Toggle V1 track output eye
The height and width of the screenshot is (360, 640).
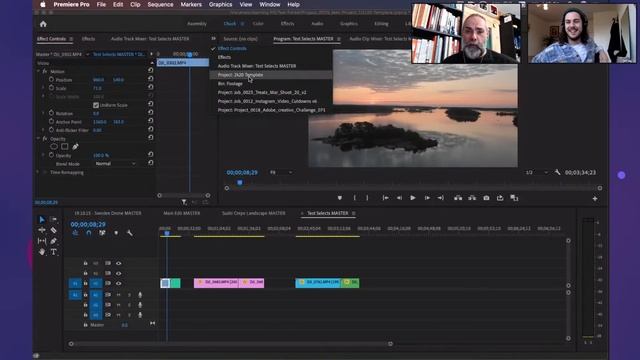118,283
